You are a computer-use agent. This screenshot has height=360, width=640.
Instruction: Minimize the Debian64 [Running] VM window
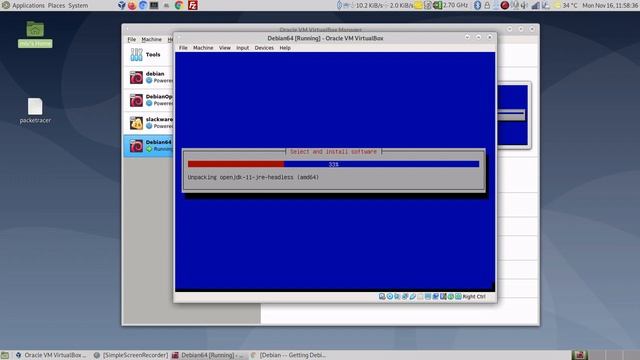[467, 37]
